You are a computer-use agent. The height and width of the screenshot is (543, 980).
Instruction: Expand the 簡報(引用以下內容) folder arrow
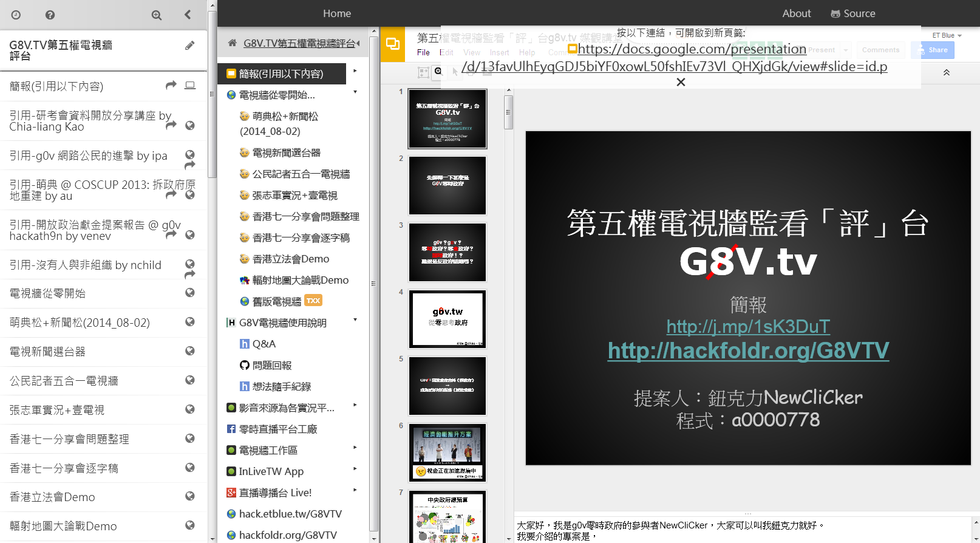[x=355, y=71]
